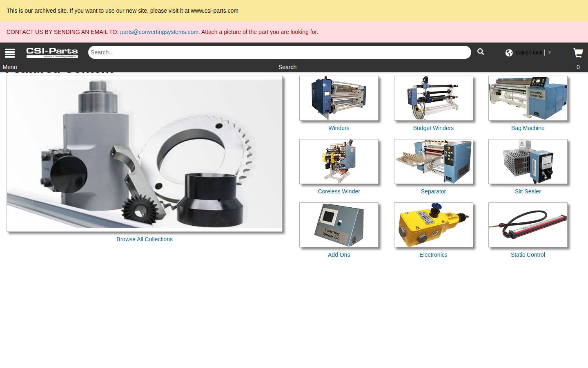Open the Static Control thumbnail image
Image resolution: width=588 pixels, height=368 pixels.
click(528, 225)
